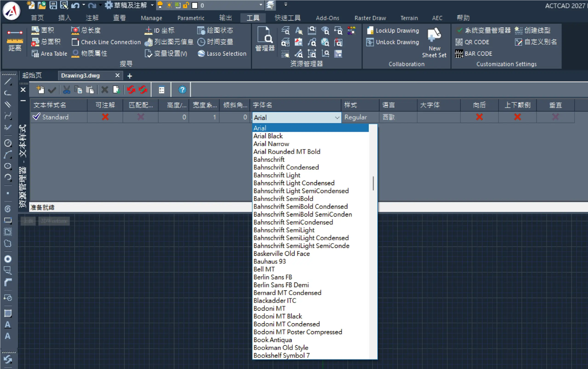Click the 字体名 column header
The height and width of the screenshot is (369, 588).
point(295,105)
